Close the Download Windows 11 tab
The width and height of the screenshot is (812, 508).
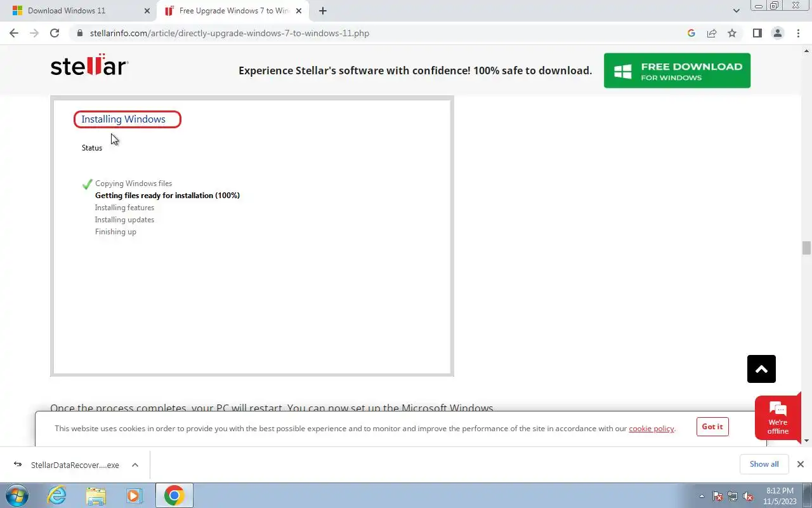(x=147, y=11)
